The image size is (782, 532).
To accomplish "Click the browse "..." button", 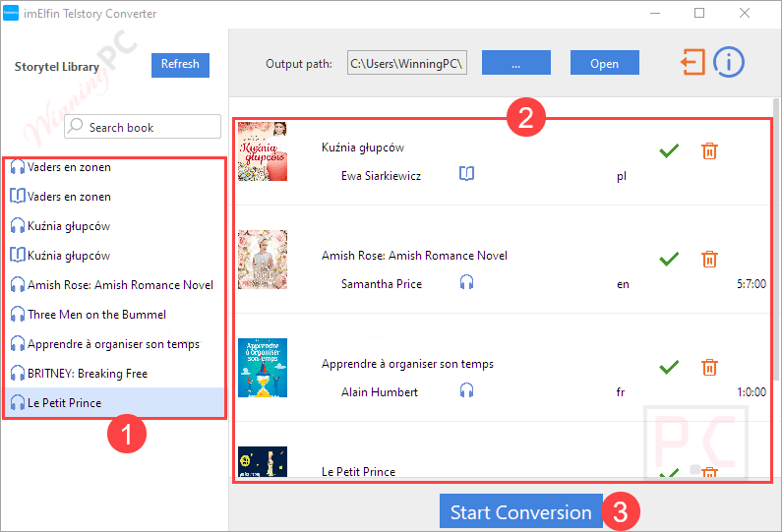I will 516,63.
